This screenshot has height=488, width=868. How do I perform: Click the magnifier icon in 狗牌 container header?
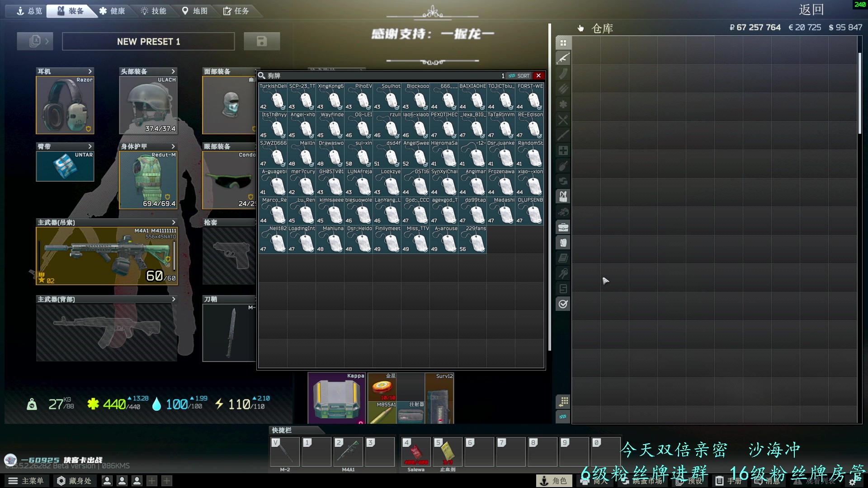[262, 75]
